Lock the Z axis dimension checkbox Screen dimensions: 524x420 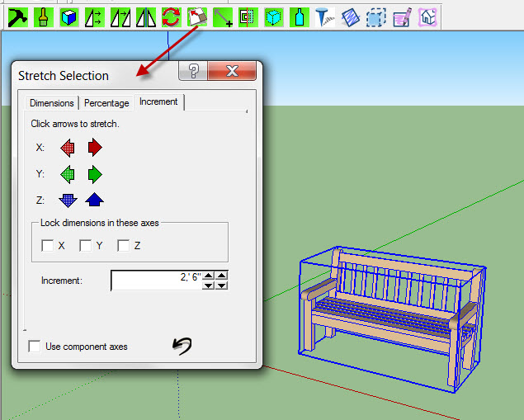tap(124, 246)
